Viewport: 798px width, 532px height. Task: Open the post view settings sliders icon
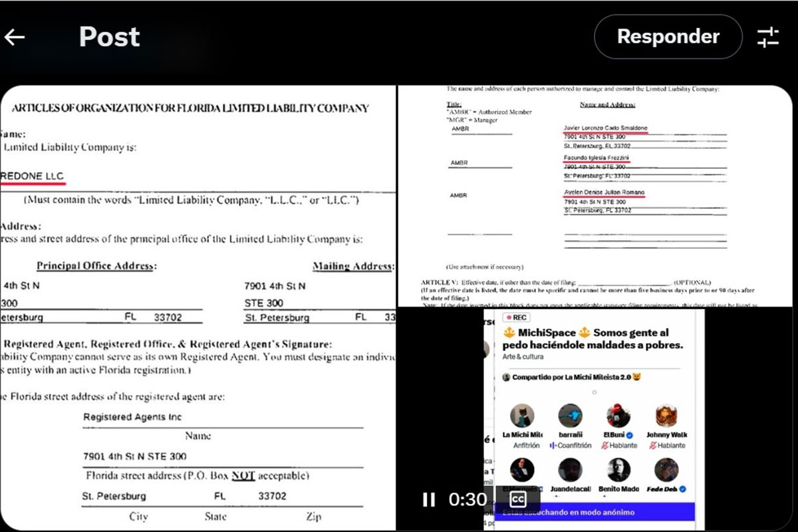768,37
